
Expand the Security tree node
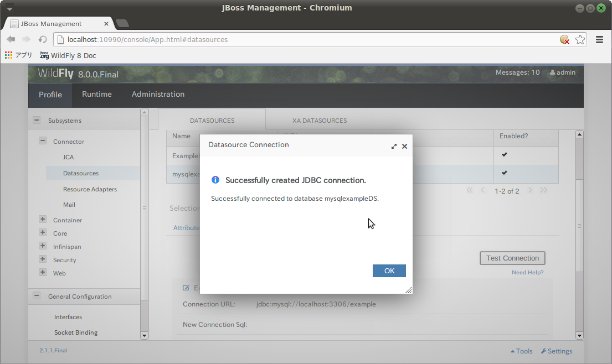point(43,259)
